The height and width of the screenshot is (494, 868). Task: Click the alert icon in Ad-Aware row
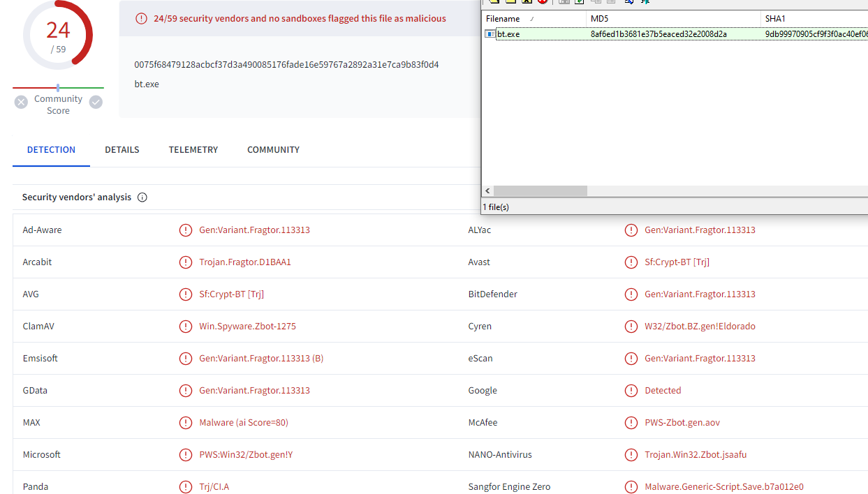(x=186, y=230)
